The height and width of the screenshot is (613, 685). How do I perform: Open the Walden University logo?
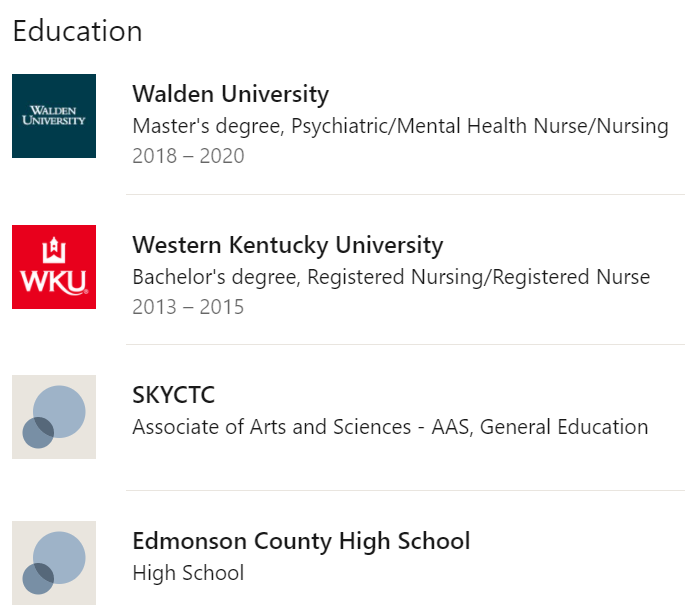coord(54,116)
